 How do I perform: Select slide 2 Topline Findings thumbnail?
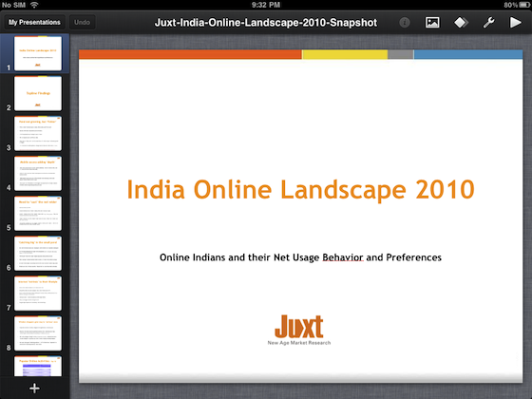tap(38, 93)
